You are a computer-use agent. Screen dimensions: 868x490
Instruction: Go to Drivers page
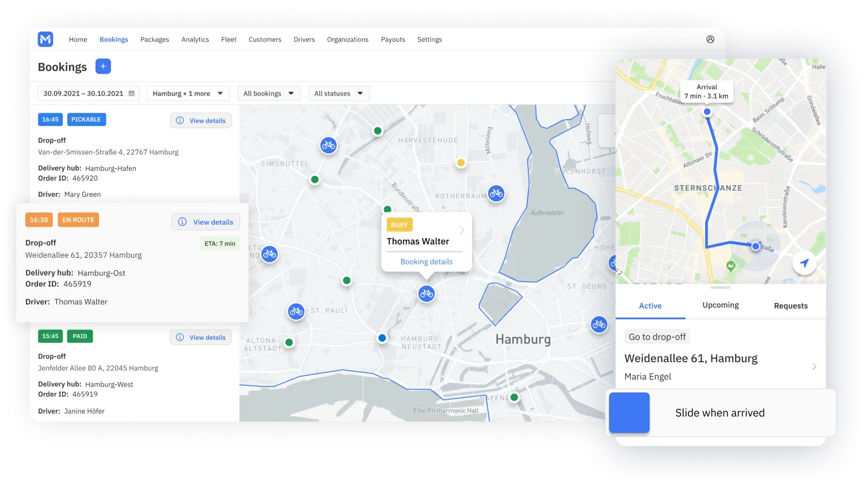tap(304, 40)
